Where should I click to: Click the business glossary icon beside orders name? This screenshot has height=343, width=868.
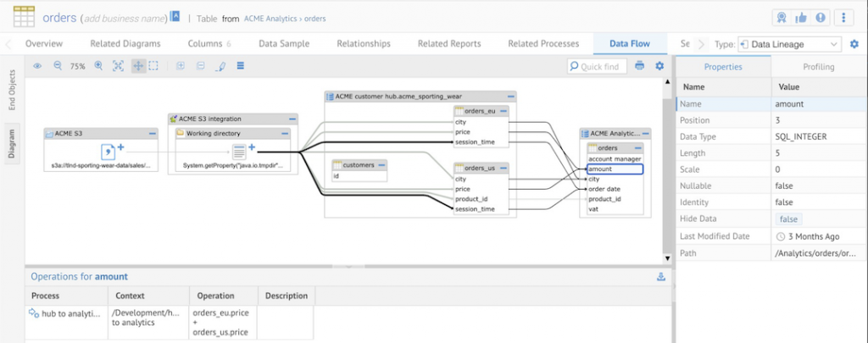[x=175, y=17]
